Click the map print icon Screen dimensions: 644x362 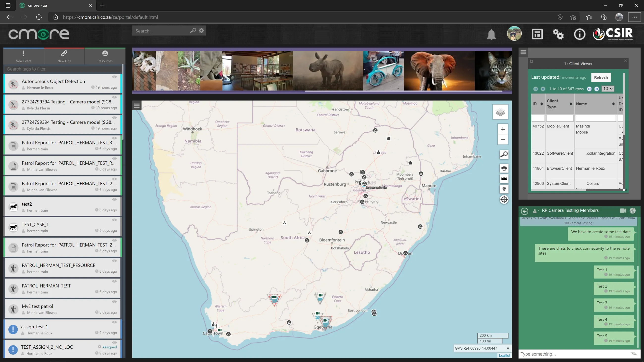[504, 169]
